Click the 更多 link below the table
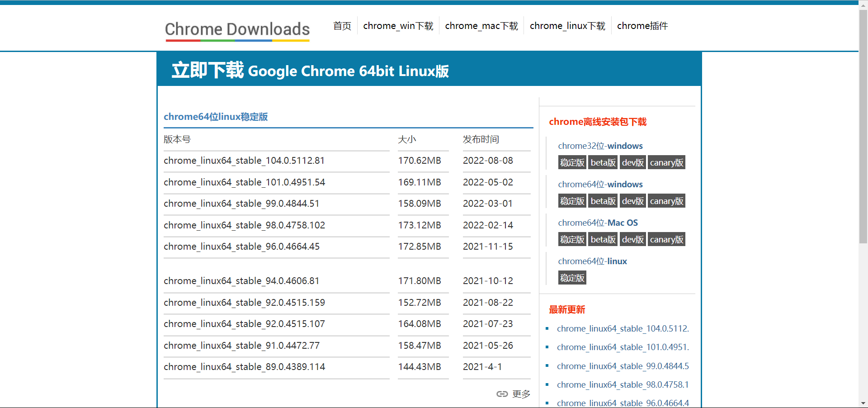This screenshot has height=408, width=868. point(521,394)
